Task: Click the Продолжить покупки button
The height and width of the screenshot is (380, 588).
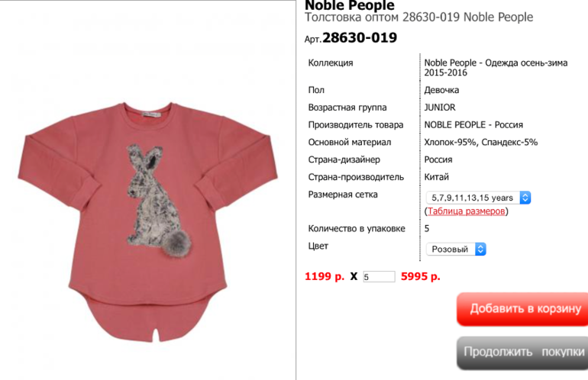Action: [x=523, y=353]
